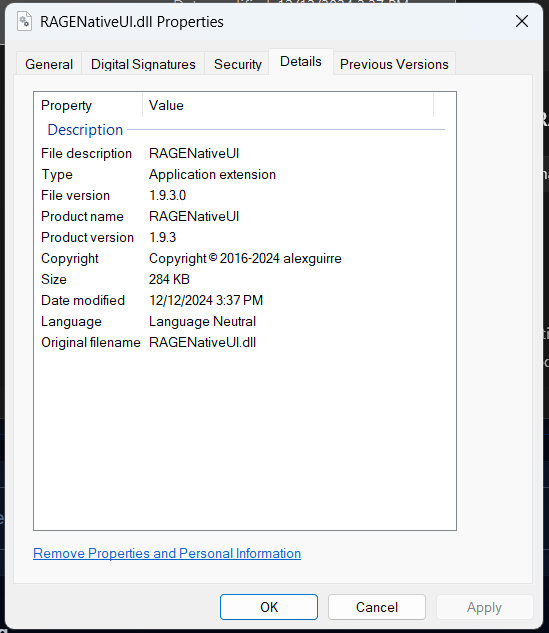This screenshot has height=633, width=549.
Task: Select the Original filename property label
Action: coord(91,342)
